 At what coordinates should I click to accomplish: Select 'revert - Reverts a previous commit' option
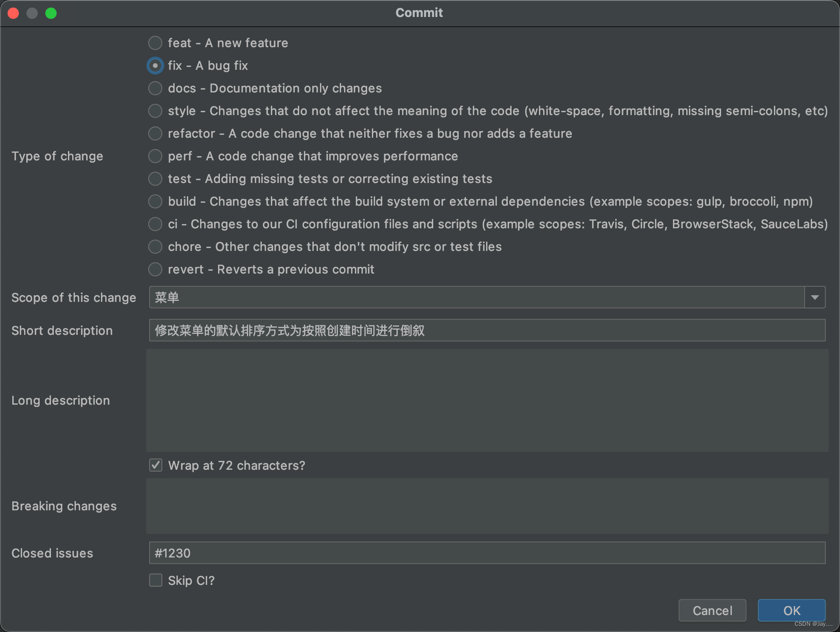pos(155,269)
